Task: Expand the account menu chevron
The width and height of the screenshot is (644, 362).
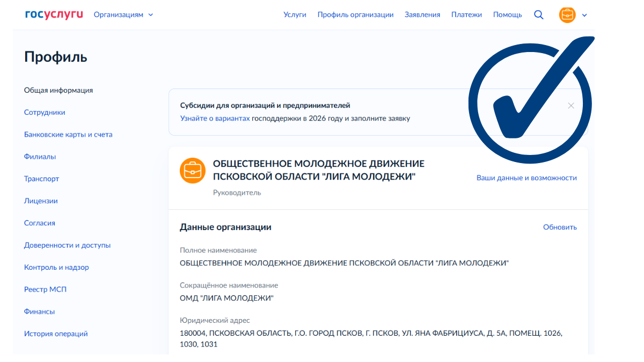Action: click(584, 15)
